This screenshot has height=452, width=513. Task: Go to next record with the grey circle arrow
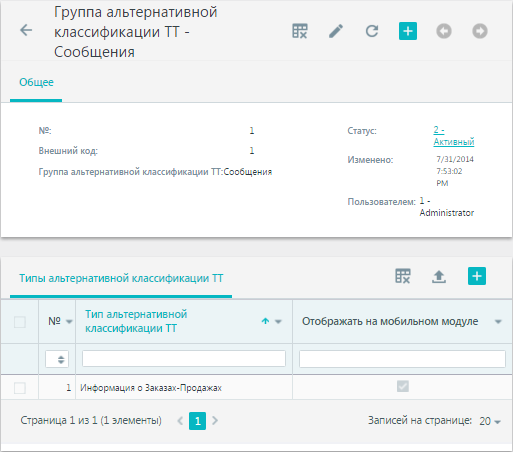480,31
